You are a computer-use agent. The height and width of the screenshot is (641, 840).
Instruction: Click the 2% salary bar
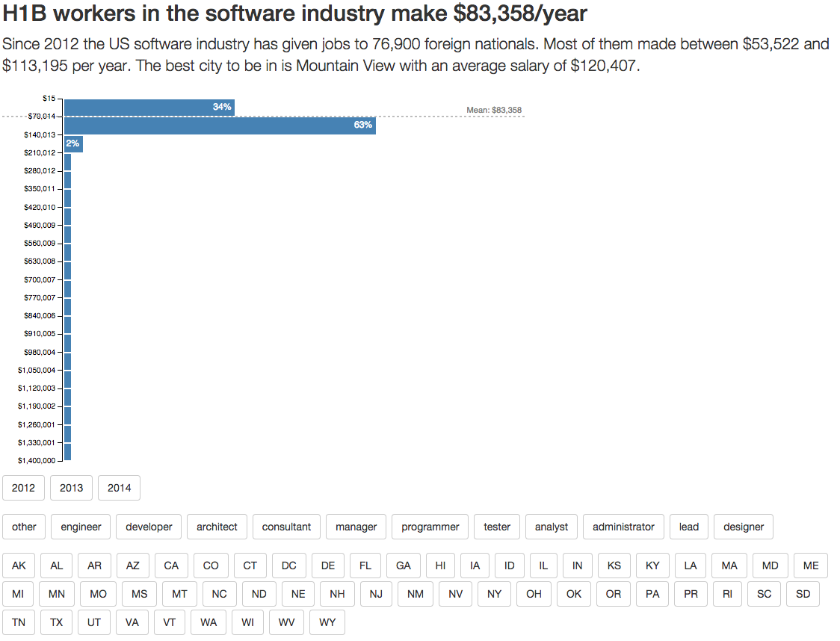72,143
